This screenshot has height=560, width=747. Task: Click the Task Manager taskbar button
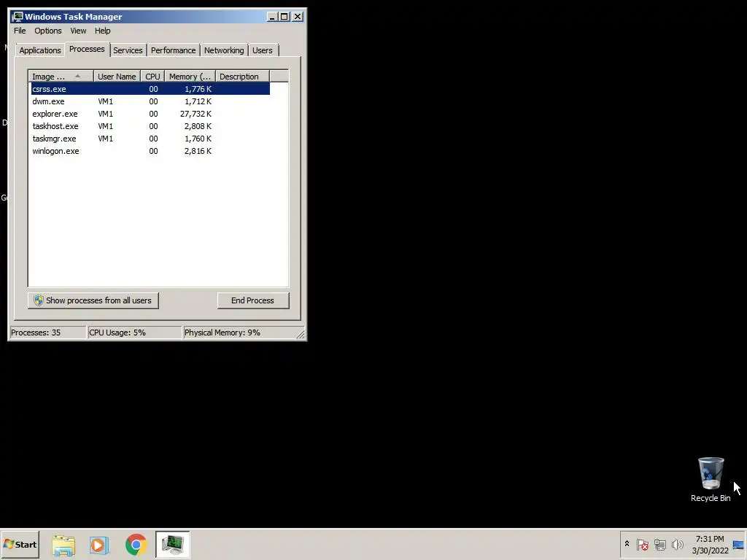pos(172,545)
